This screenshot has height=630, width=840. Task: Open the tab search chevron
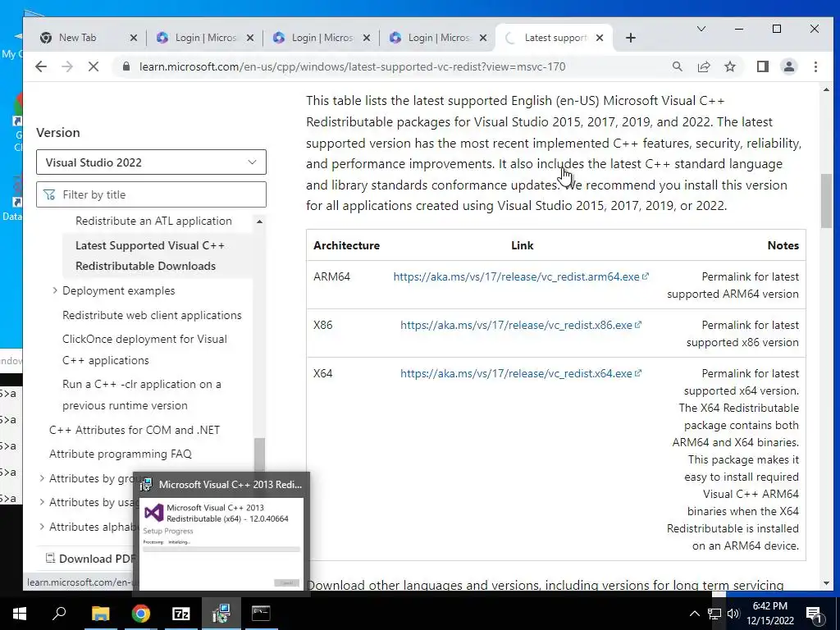(x=701, y=29)
